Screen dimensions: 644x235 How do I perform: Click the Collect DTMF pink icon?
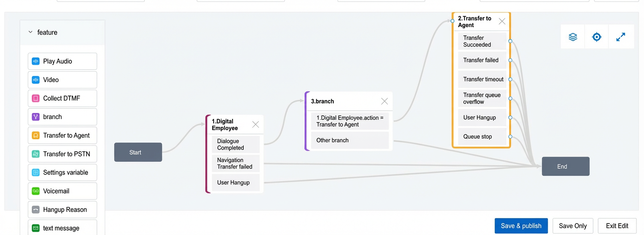pyautogui.click(x=36, y=98)
